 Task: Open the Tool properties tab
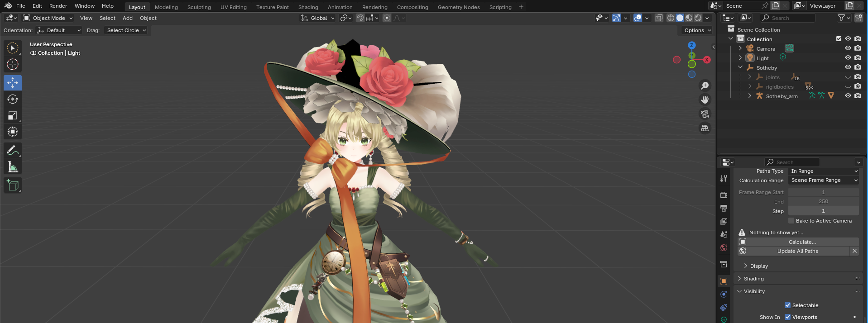click(x=724, y=179)
